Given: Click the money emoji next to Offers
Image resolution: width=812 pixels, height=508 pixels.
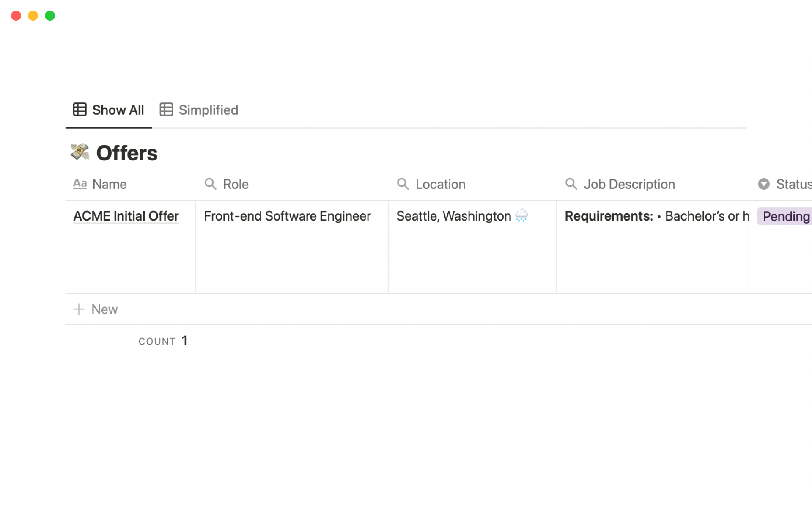Looking at the screenshot, I should click(x=80, y=152).
